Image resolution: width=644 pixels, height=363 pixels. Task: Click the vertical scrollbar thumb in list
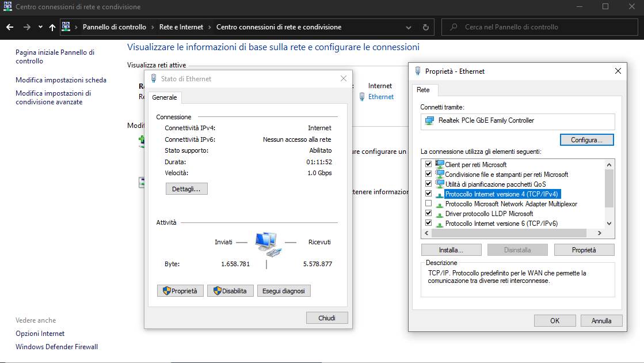point(609,188)
